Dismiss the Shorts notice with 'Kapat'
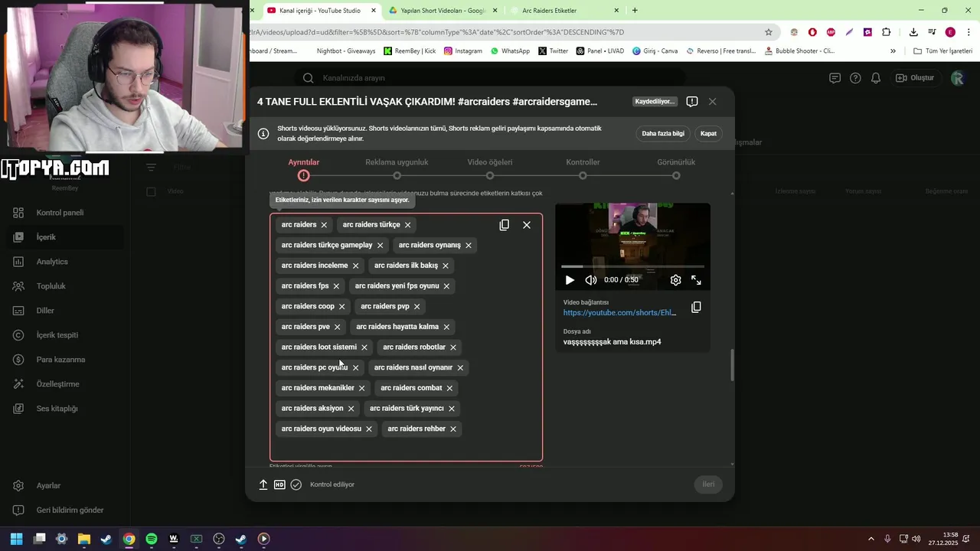Viewport: 980px width, 551px height. point(708,133)
